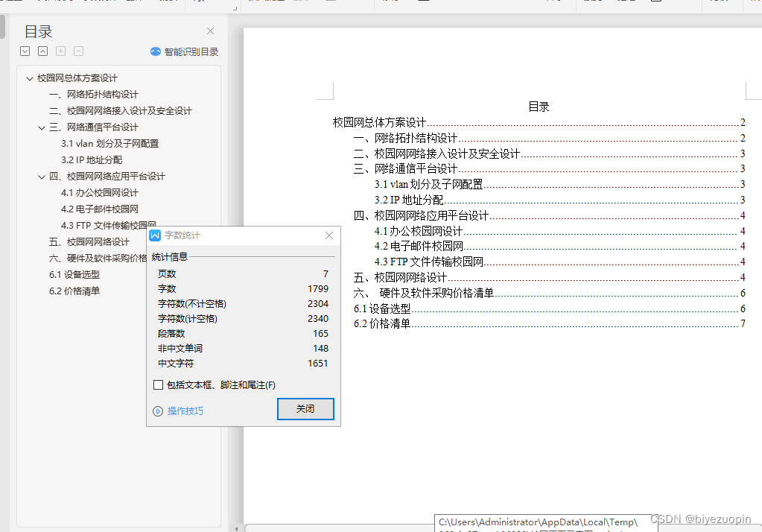
Task: Collapse the 四、校园网网络应用平台设计 tree node
Action: [42, 177]
